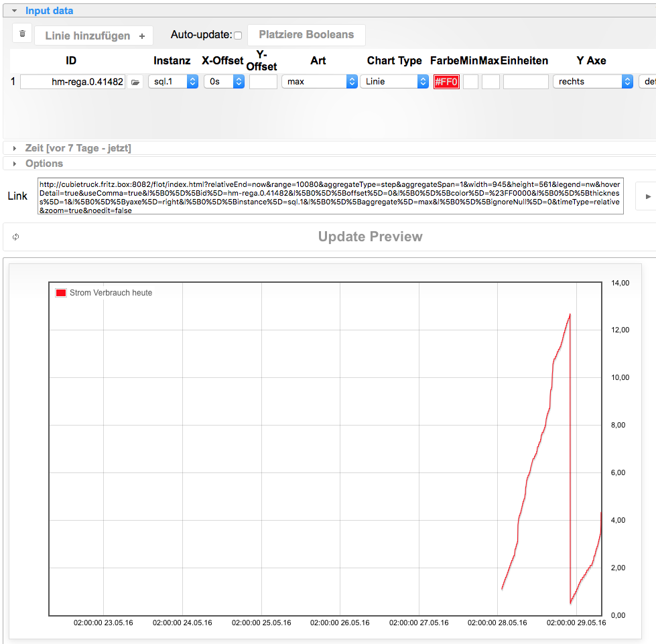Click inside the Link URL text box

click(x=330, y=196)
